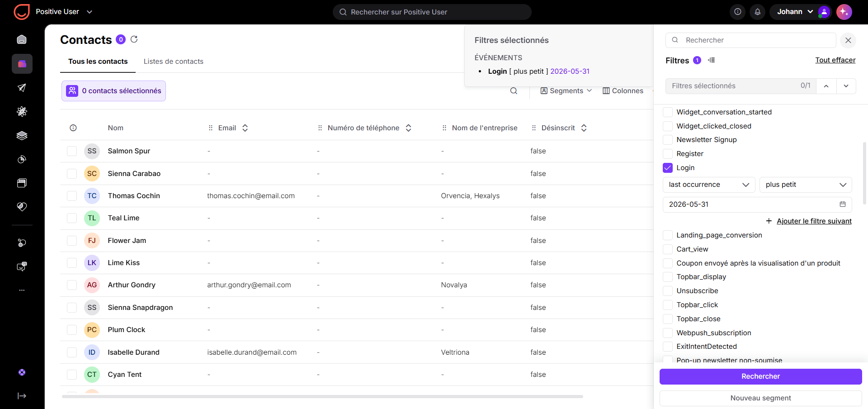The image size is (868, 409).
Task: Open the layers stack sidebar icon
Action: [22, 135]
